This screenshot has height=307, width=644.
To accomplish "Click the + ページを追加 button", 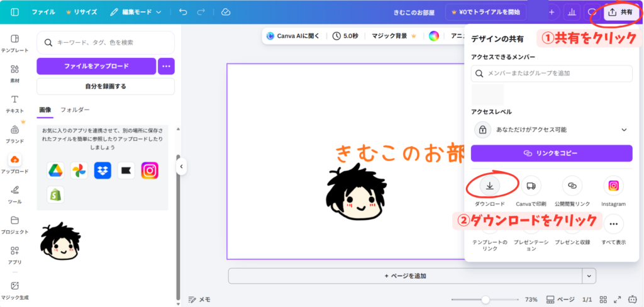I will (x=406, y=276).
